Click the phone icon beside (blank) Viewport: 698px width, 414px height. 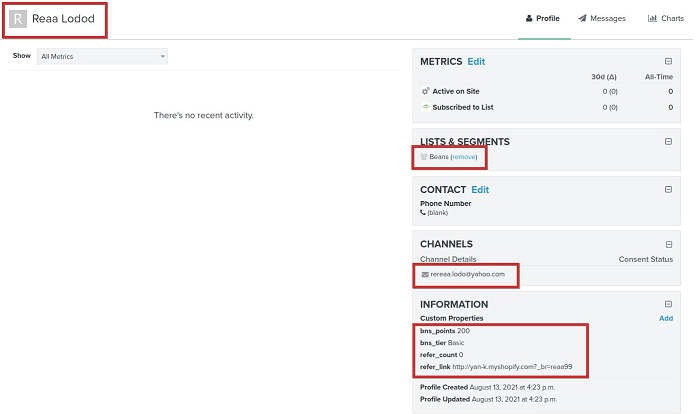coord(423,212)
